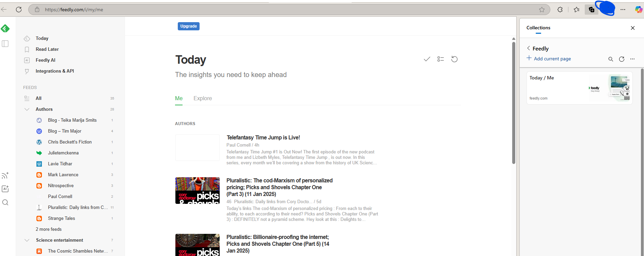Click the Billionaire-proofing article thumbnail image
The height and width of the screenshot is (256, 644).
click(x=198, y=245)
